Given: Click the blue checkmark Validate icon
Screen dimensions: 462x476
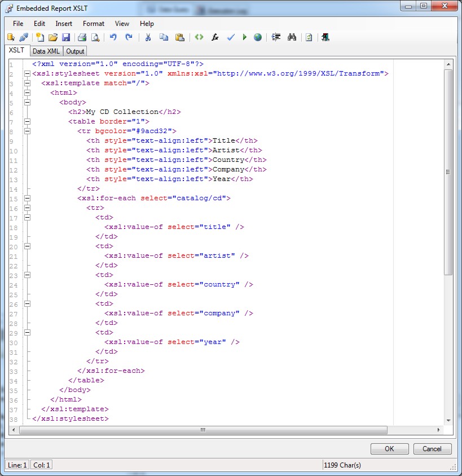Looking at the screenshot, I should 230,37.
